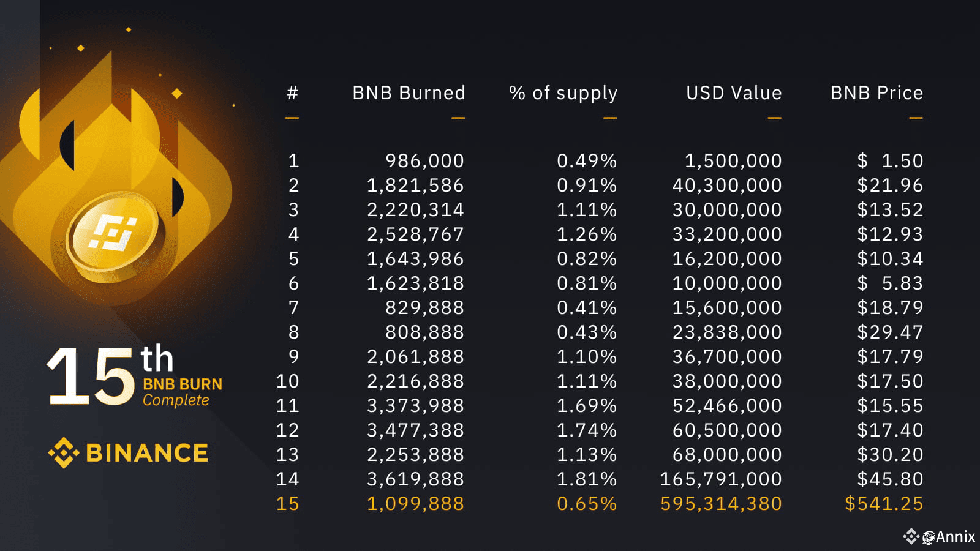The width and height of the screenshot is (980, 551).
Task: Click the 3,619,888 value in row 14
Action: tap(415, 479)
